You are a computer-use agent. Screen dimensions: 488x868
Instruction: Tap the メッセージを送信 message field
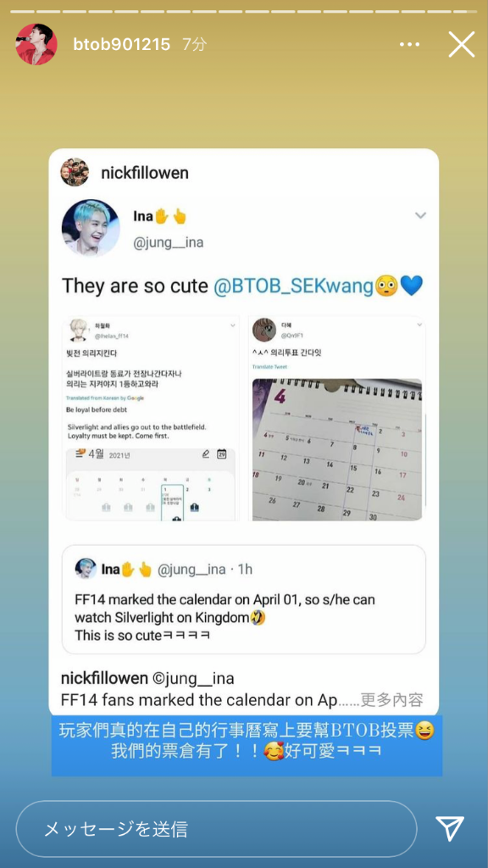pyautogui.click(x=216, y=829)
